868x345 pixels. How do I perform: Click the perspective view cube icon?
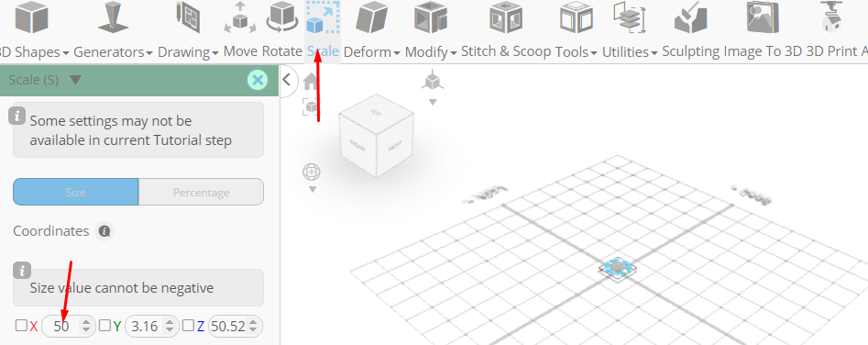(433, 81)
